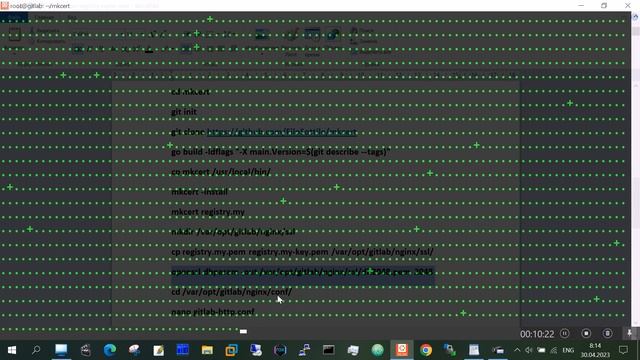Click the 'go build -ldflags' command line

[280, 151]
